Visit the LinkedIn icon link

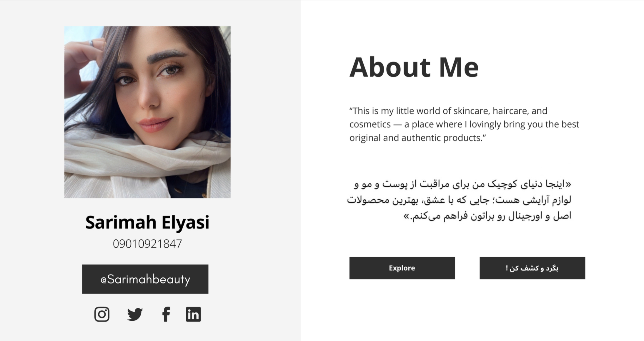click(x=193, y=314)
